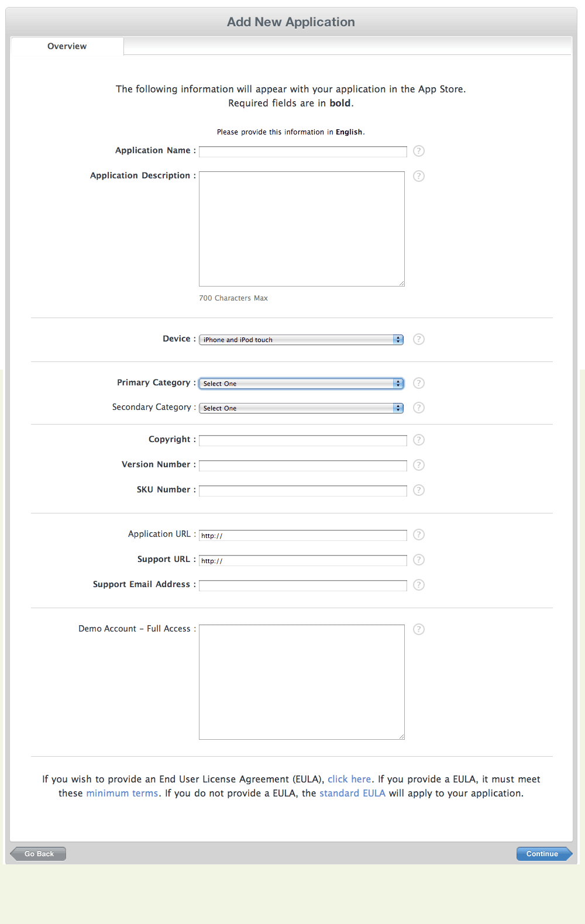Show help for Support URL

418,560
